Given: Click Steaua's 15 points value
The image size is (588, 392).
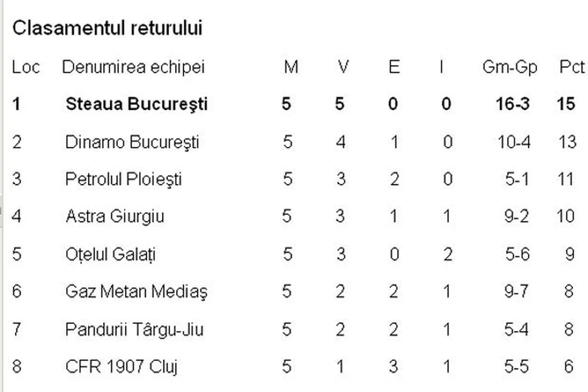Looking at the screenshot, I should click(566, 104).
